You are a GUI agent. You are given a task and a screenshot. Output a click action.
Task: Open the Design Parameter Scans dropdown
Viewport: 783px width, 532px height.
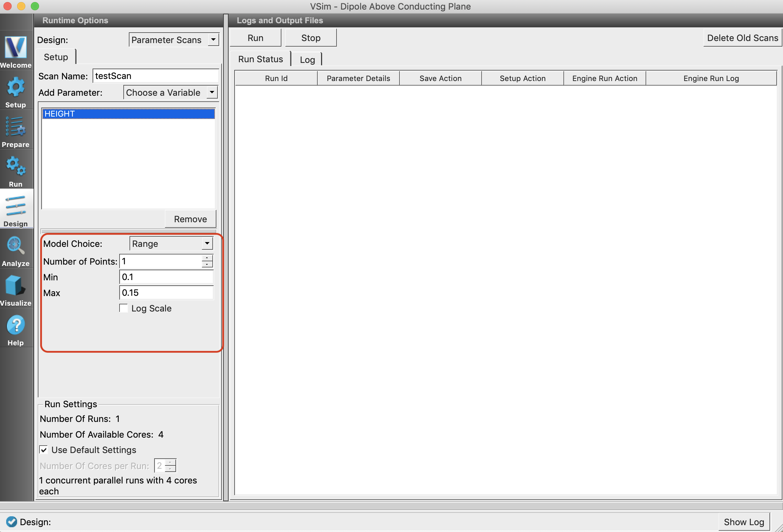tap(174, 40)
